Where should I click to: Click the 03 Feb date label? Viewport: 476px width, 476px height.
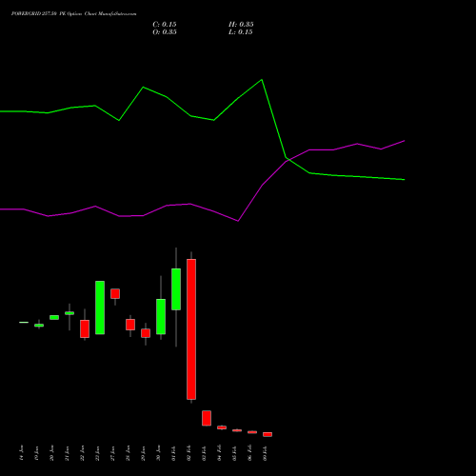click(204, 453)
